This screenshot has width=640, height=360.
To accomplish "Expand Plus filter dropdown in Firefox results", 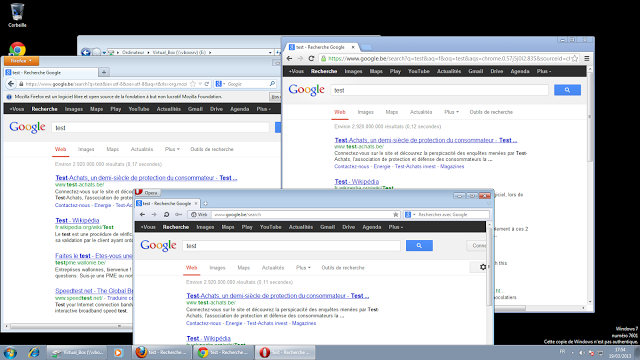I will [x=172, y=149].
